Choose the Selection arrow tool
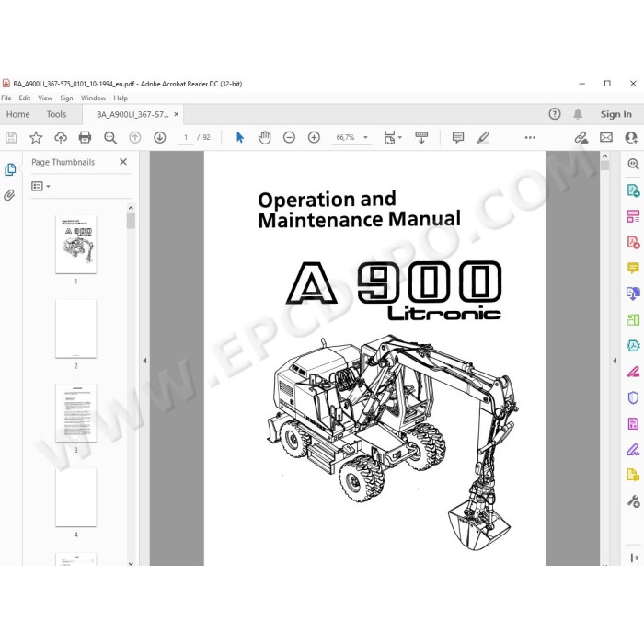Image resolution: width=644 pixels, height=644 pixels. (240, 137)
